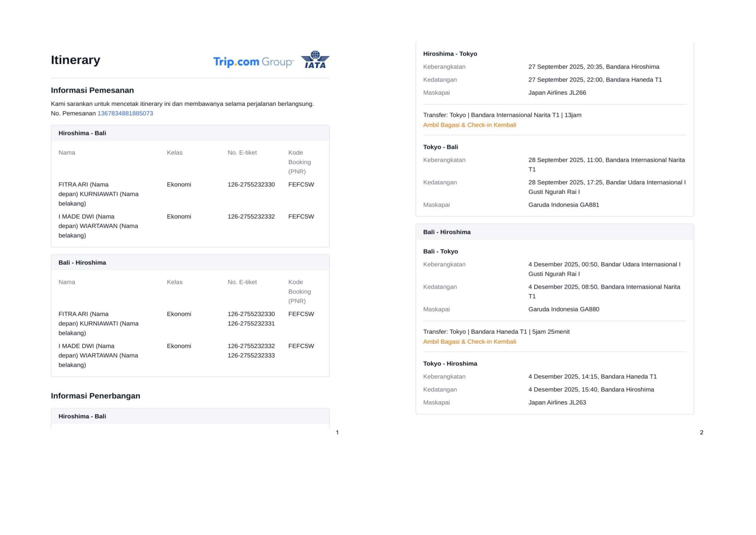Select Bali - Hiroshima passenger table header
Image resolution: width=756 pixels, height=535 pixels.
pyautogui.click(x=82, y=263)
